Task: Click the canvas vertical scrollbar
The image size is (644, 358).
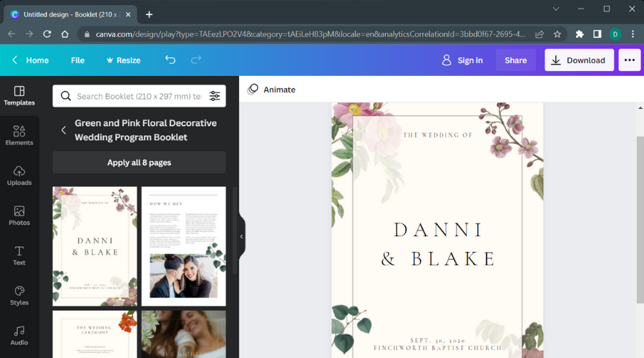Action: click(640, 220)
